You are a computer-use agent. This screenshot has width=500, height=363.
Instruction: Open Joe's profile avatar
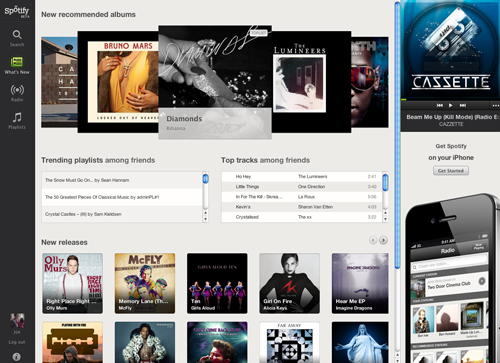(x=17, y=321)
